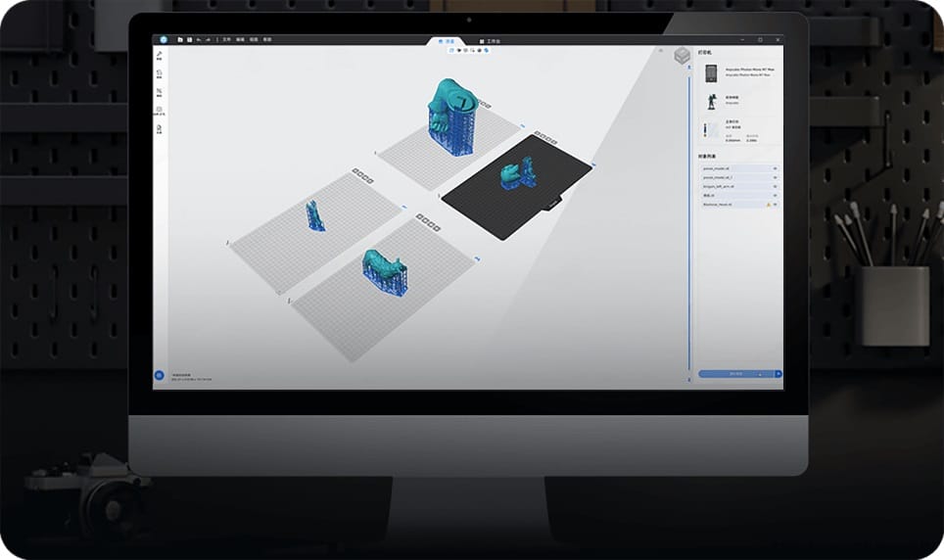
Task: Click the vertical blue layer slider
Action: tap(689, 215)
